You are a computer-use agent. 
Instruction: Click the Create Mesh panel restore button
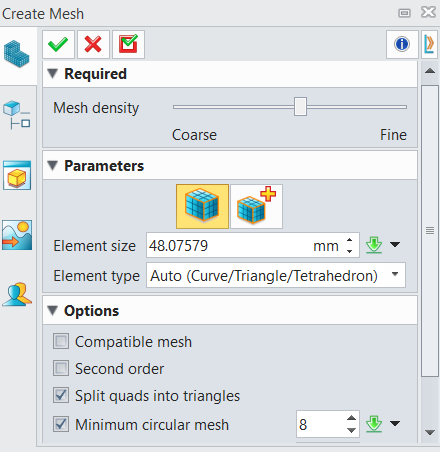[404, 13]
